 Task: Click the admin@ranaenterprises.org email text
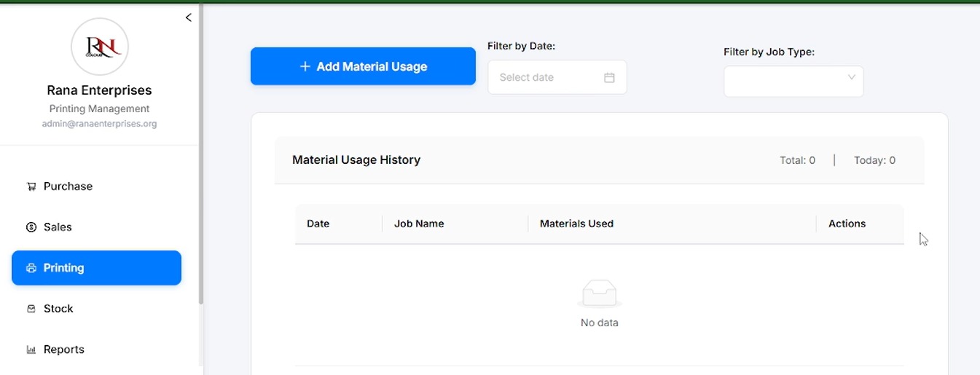coord(100,124)
